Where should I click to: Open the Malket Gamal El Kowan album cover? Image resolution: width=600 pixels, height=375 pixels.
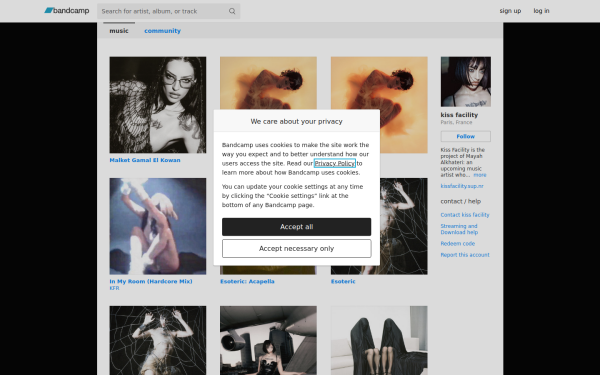click(158, 105)
